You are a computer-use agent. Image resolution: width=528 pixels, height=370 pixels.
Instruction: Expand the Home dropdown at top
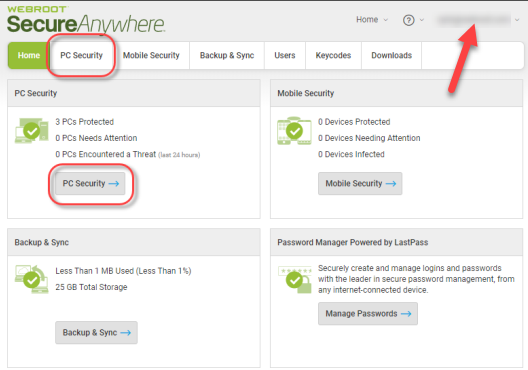click(x=372, y=20)
